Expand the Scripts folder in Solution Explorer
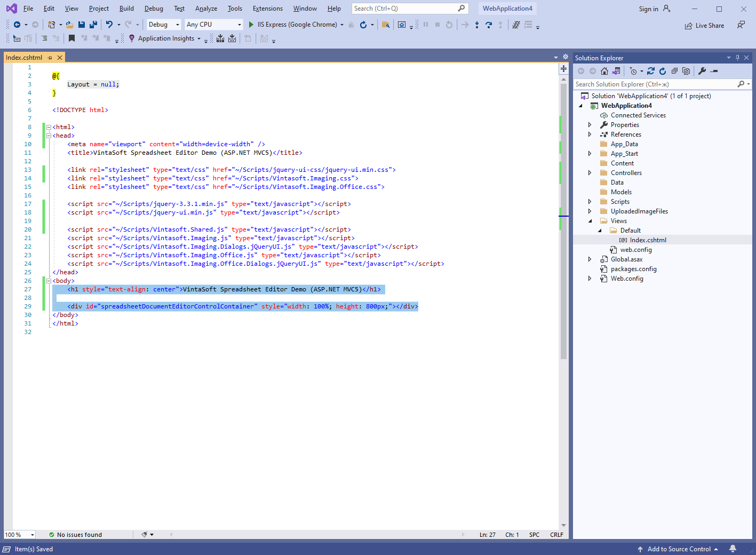 pos(590,202)
